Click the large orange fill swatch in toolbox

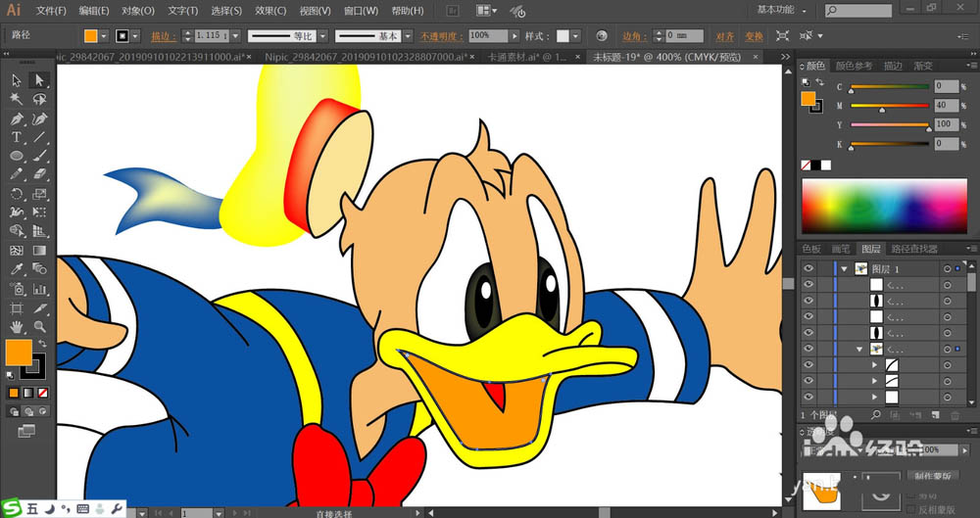pyautogui.click(x=17, y=352)
